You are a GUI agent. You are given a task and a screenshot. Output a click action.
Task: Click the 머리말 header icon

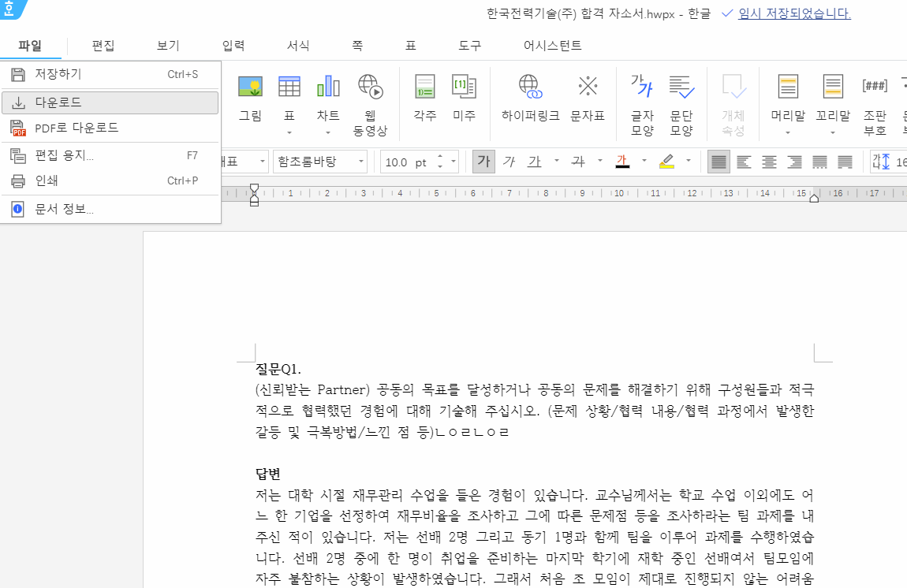pos(788,87)
